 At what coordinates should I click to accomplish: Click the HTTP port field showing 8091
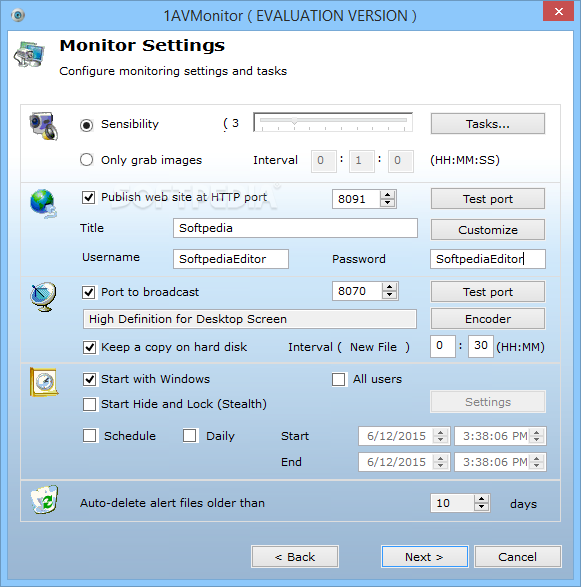[x=356, y=199]
